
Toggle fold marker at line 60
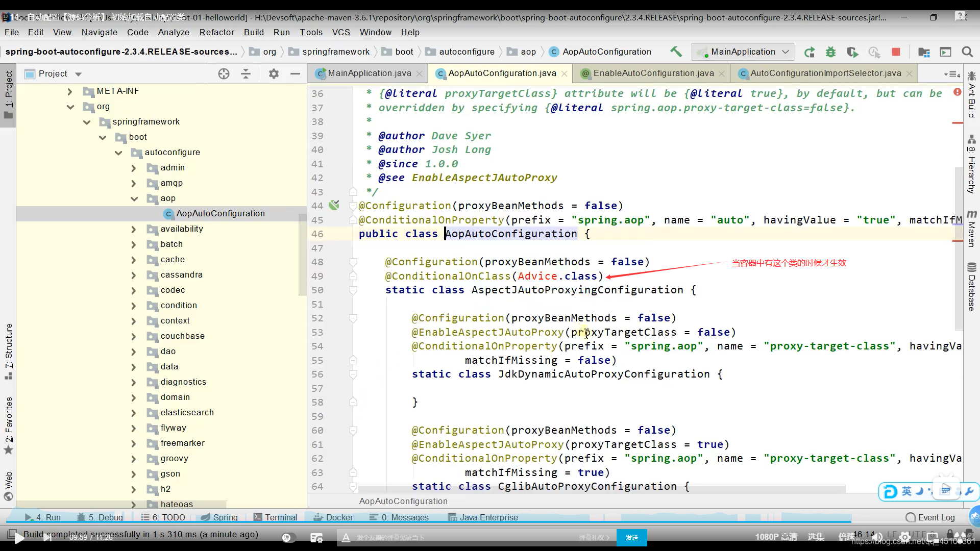tap(353, 430)
